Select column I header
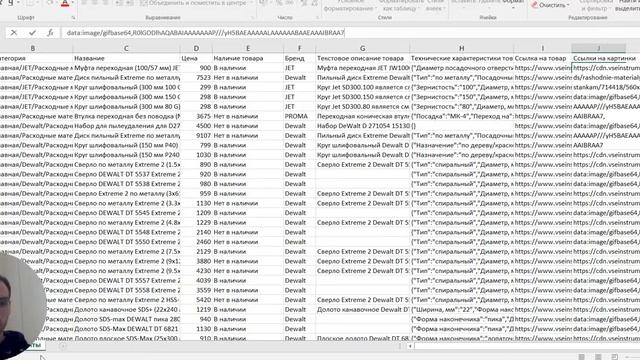This screenshot has height=360, width=640. [x=542, y=48]
